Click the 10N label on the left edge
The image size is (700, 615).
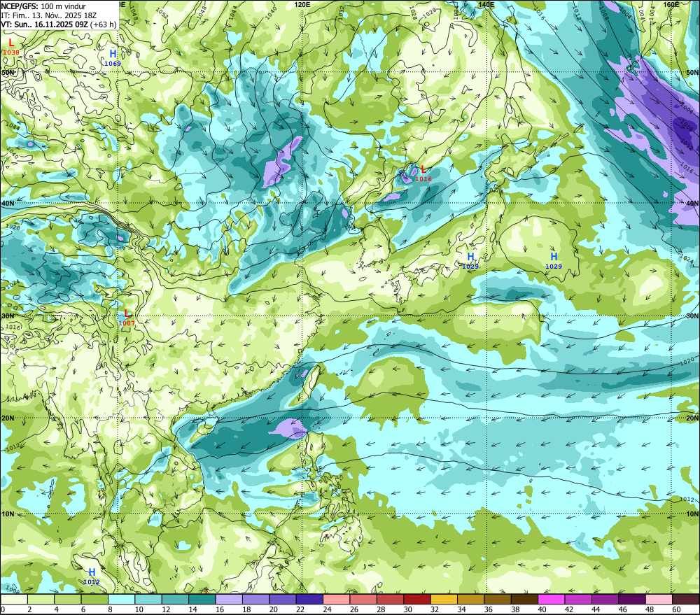[x=8, y=514]
